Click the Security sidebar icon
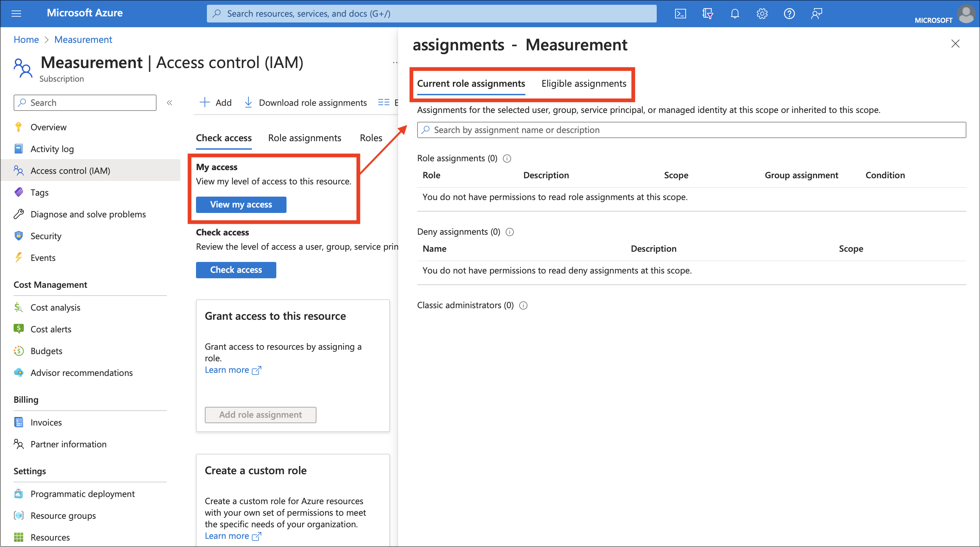The image size is (980, 547). click(19, 235)
